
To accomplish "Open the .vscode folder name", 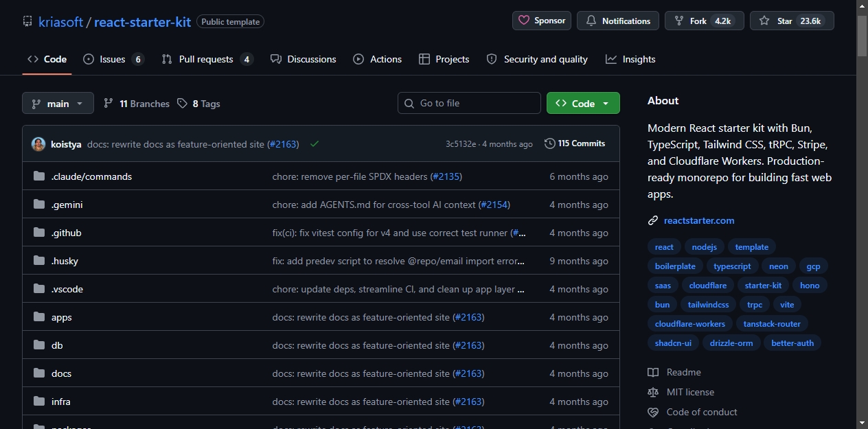I will tap(67, 289).
